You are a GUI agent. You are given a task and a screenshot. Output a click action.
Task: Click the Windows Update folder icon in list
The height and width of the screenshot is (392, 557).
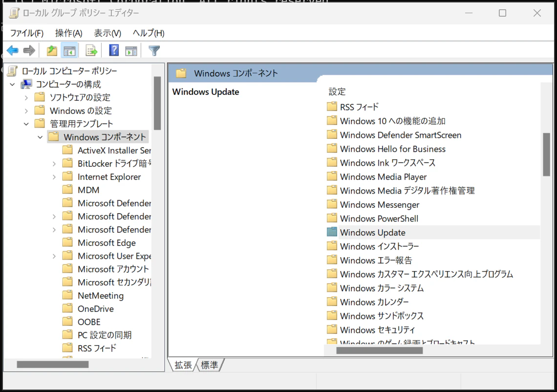pyautogui.click(x=332, y=232)
